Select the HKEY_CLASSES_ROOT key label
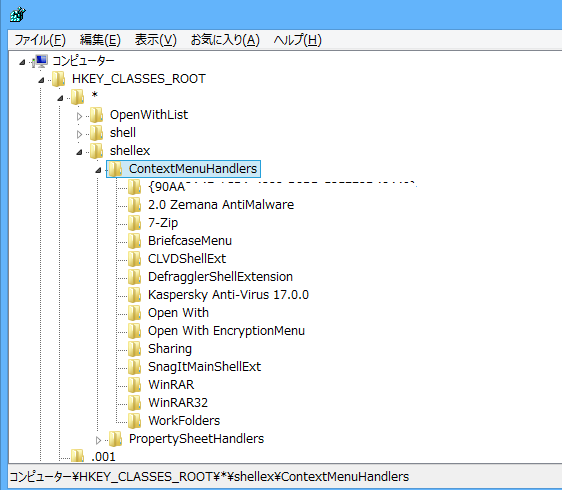 click(139, 79)
